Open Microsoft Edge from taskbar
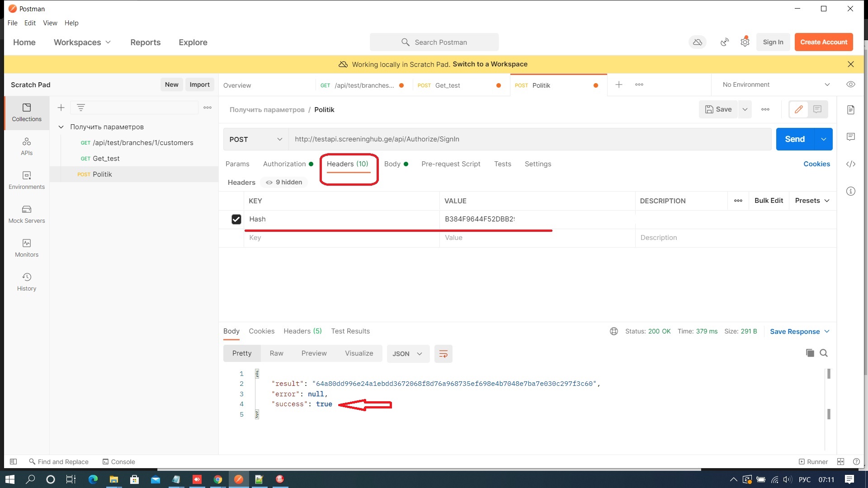The image size is (868, 488). pos(93,479)
